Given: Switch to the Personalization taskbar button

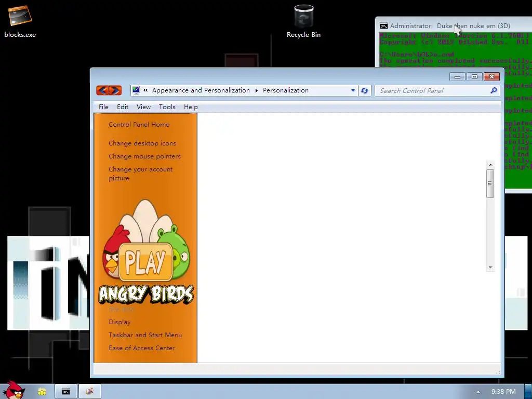Looking at the screenshot, I should [89, 392].
